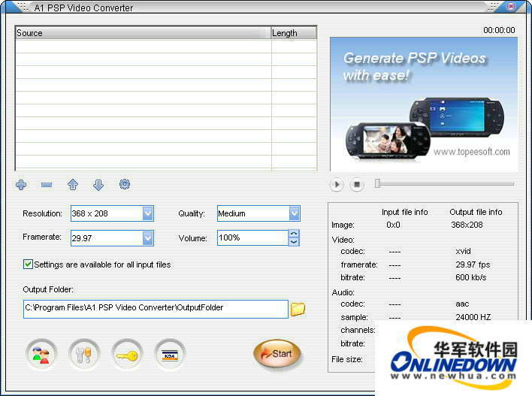532x396 pixels.
Task: Stop the preview playback
Action: (357, 185)
